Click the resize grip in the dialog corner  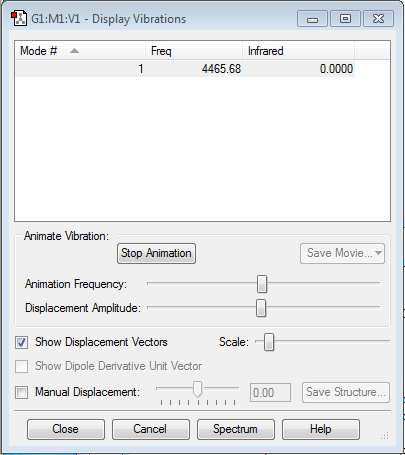pos(384,435)
